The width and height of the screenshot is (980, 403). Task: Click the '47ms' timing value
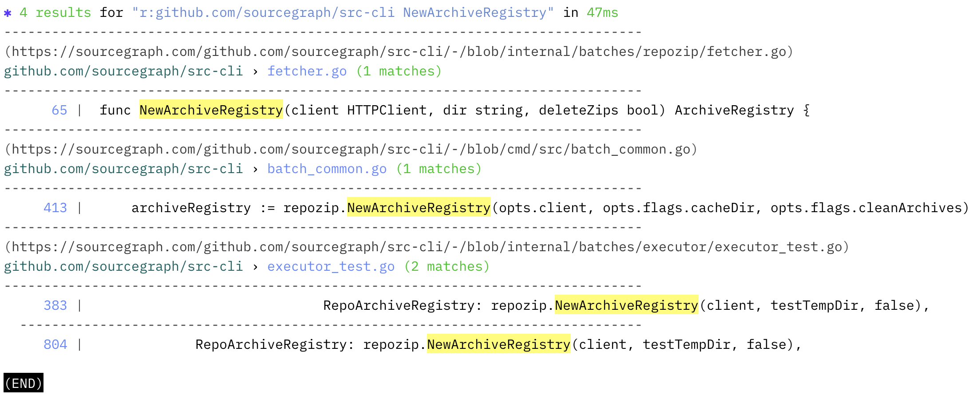pos(603,12)
